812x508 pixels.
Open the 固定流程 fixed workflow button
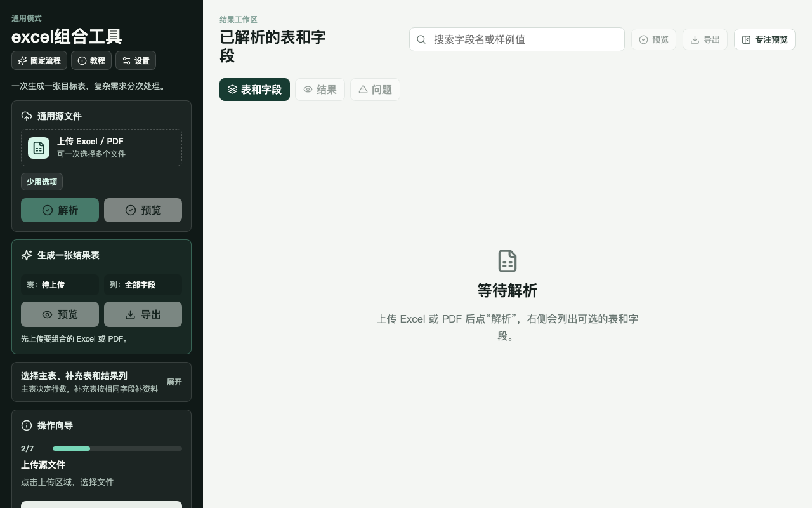click(39, 60)
